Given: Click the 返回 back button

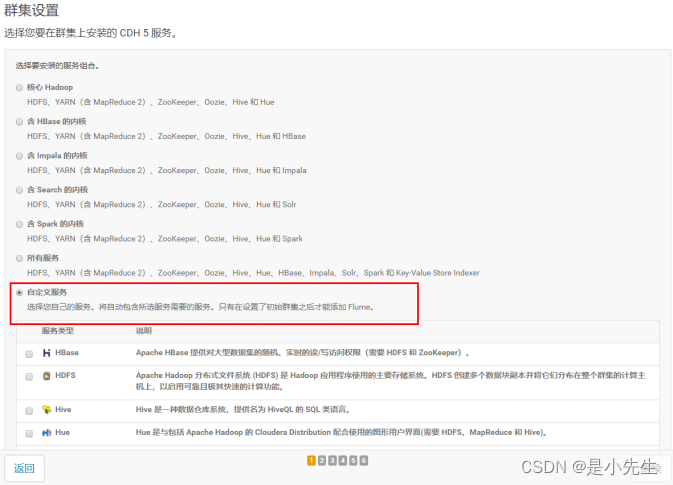Looking at the screenshot, I should tap(24, 468).
